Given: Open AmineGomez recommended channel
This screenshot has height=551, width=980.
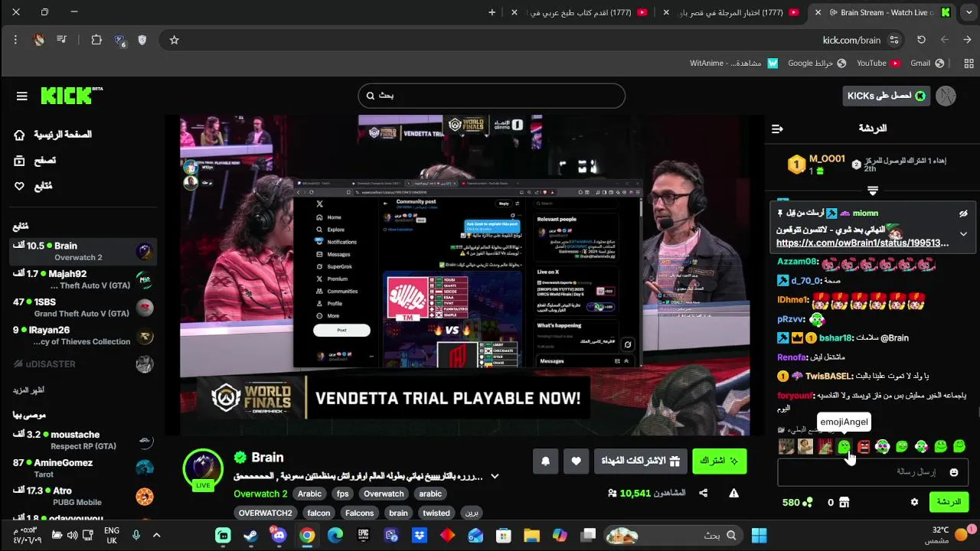Looking at the screenshot, I should tap(83, 468).
